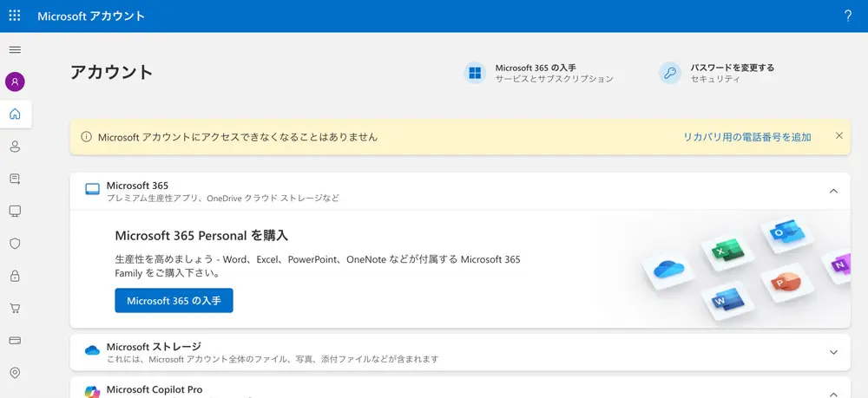Click the Microsoft 365 card title
Viewport: 868px width, 398px height.
[137, 186]
